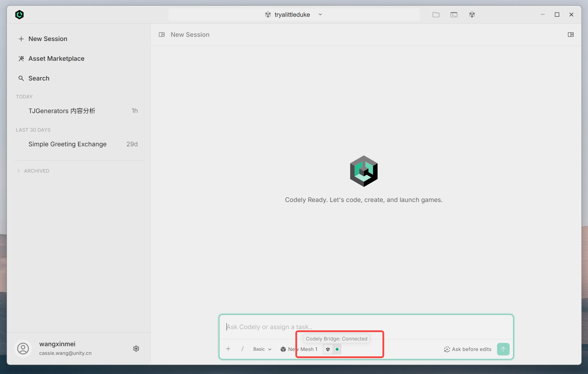Click the plus icon beside New Session
This screenshot has width=588, height=374.
[x=21, y=39]
